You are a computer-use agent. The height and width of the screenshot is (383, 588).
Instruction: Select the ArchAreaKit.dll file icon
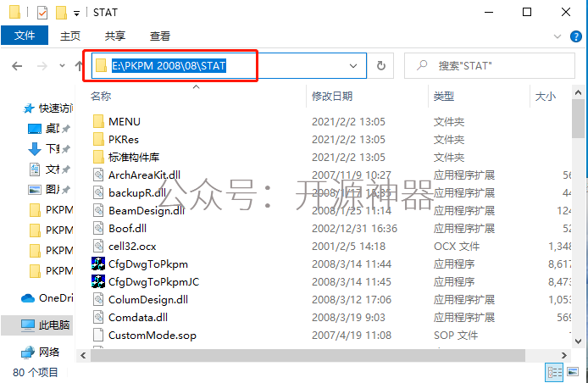(98, 175)
